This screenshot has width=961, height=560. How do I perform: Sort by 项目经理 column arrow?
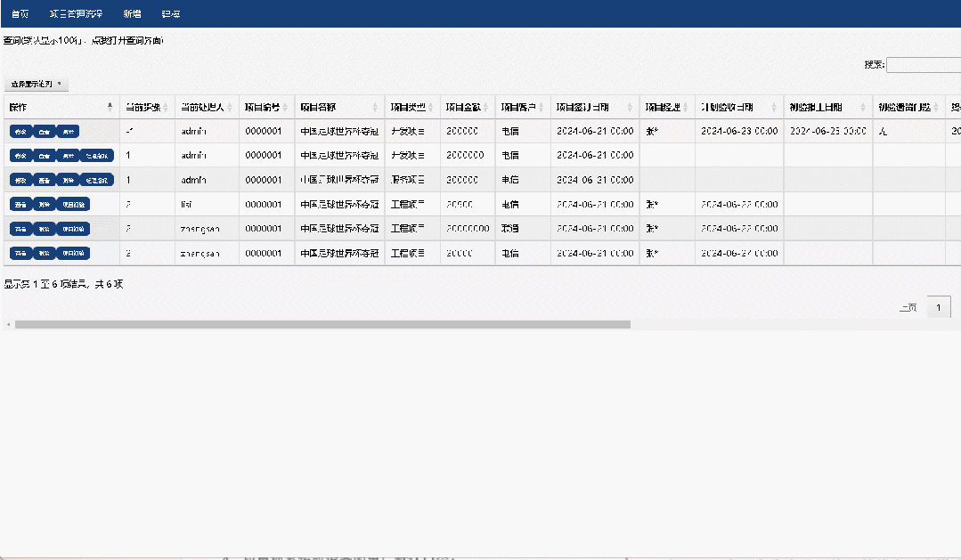[685, 107]
